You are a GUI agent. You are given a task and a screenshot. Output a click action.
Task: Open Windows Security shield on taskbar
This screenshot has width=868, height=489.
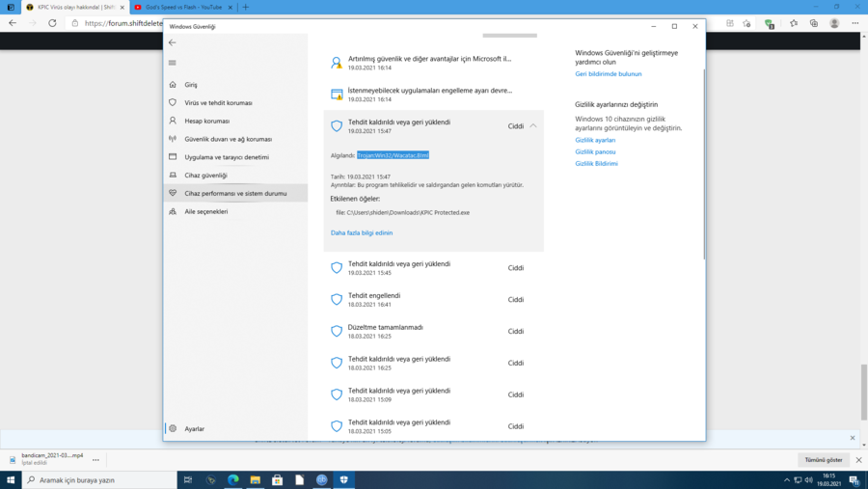click(x=343, y=479)
